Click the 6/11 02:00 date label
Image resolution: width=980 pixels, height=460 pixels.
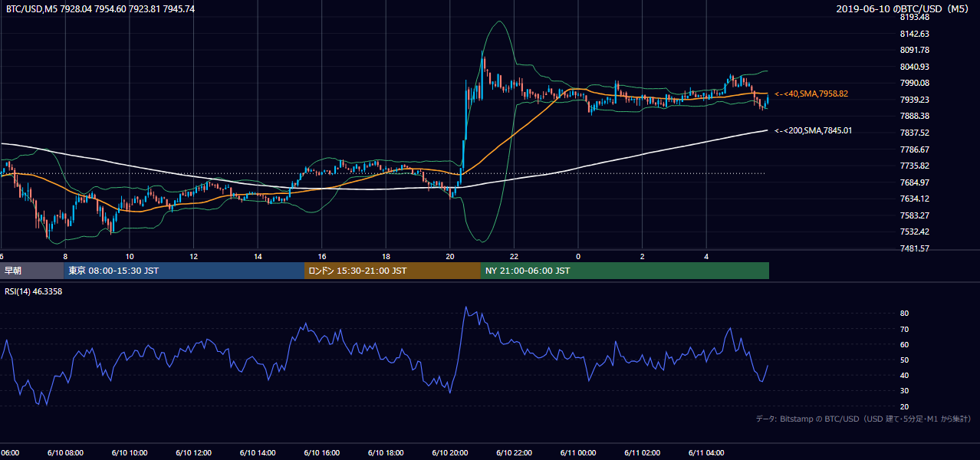(x=642, y=453)
